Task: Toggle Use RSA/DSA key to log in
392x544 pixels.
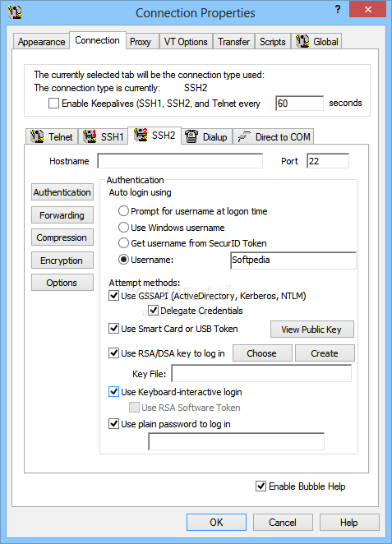Action: point(113,353)
